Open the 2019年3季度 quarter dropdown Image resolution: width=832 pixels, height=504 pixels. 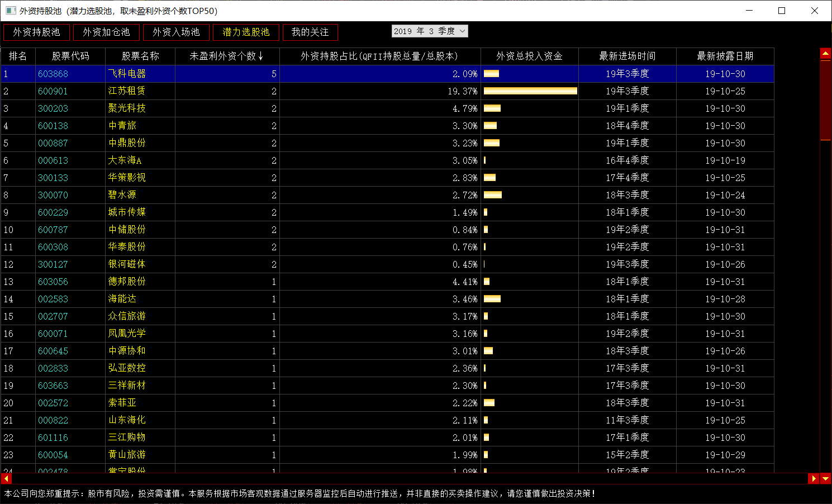(x=429, y=31)
